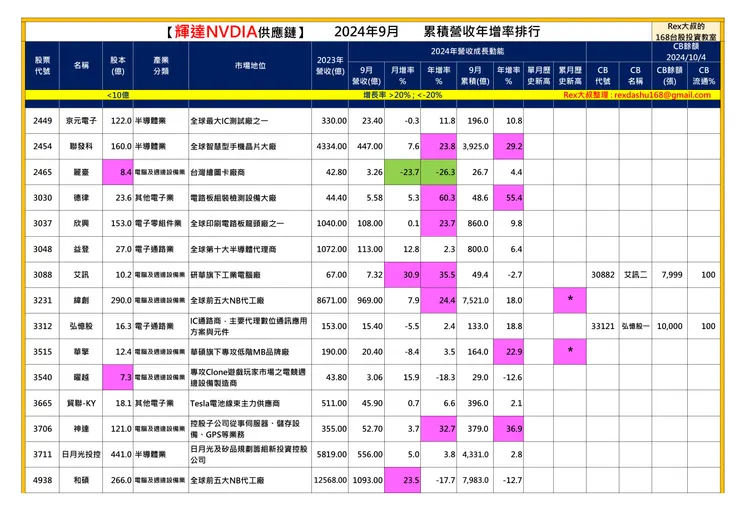Select the pink cell 29.2 in row 2454

[x=508, y=146]
